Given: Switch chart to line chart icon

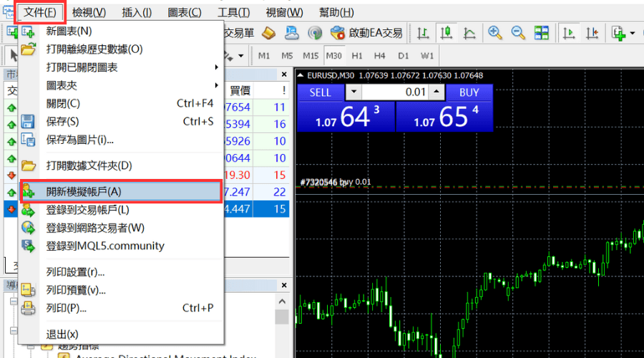Looking at the screenshot, I should point(469,33).
